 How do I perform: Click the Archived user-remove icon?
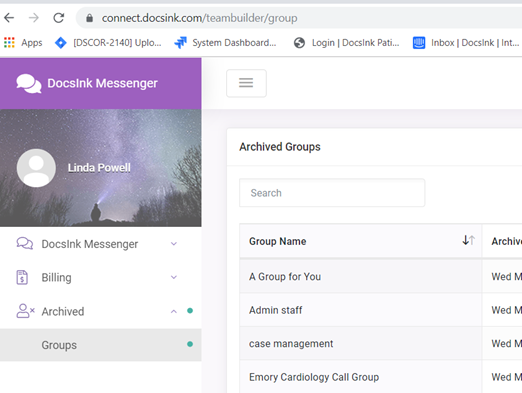click(x=25, y=311)
